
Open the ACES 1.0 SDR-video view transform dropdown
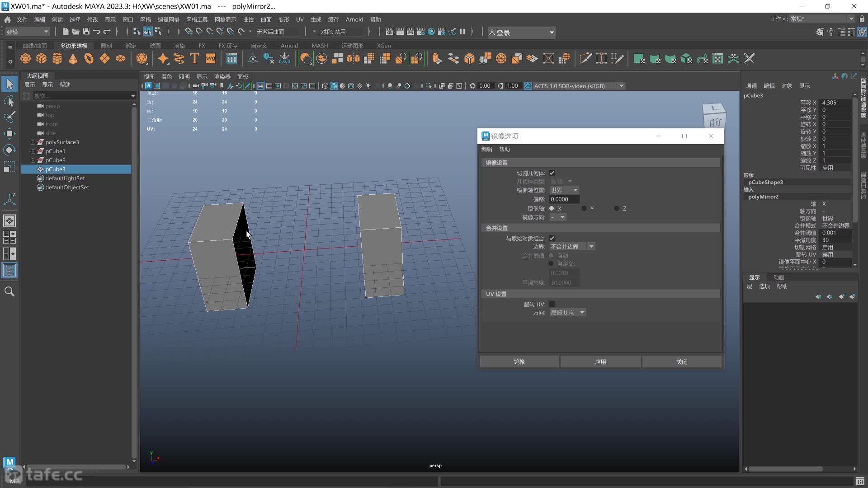coord(579,86)
